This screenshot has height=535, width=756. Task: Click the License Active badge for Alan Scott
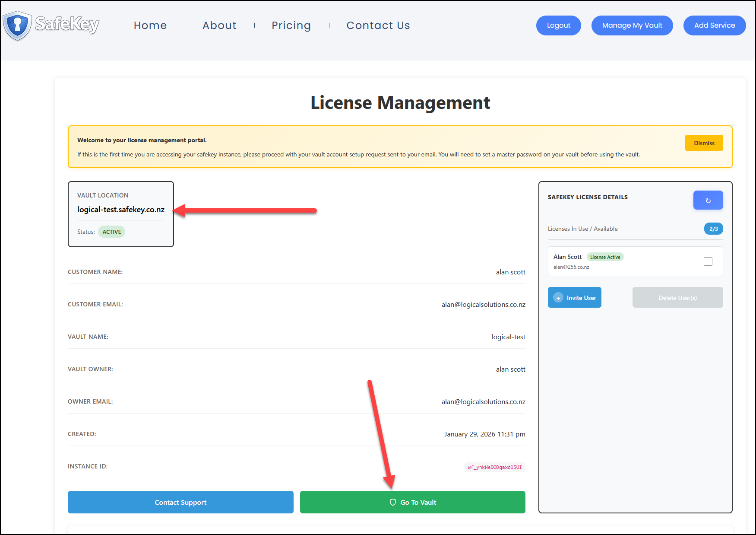pyautogui.click(x=605, y=257)
